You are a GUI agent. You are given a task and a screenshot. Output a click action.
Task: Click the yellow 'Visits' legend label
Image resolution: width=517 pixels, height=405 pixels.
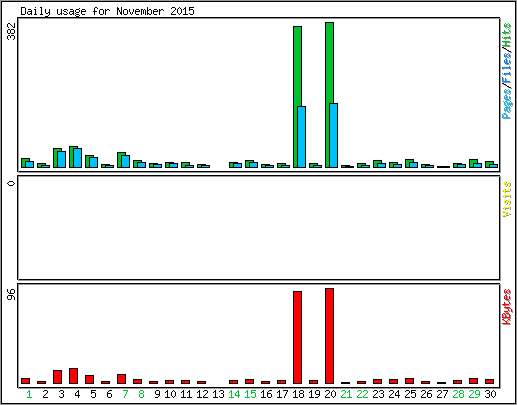[507, 199]
